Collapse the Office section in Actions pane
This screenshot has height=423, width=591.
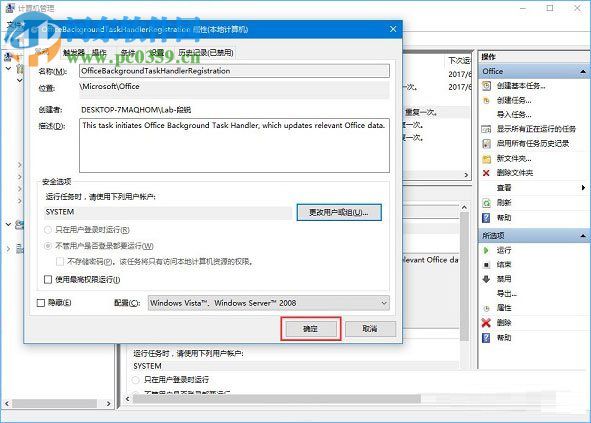(x=583, y=71)
